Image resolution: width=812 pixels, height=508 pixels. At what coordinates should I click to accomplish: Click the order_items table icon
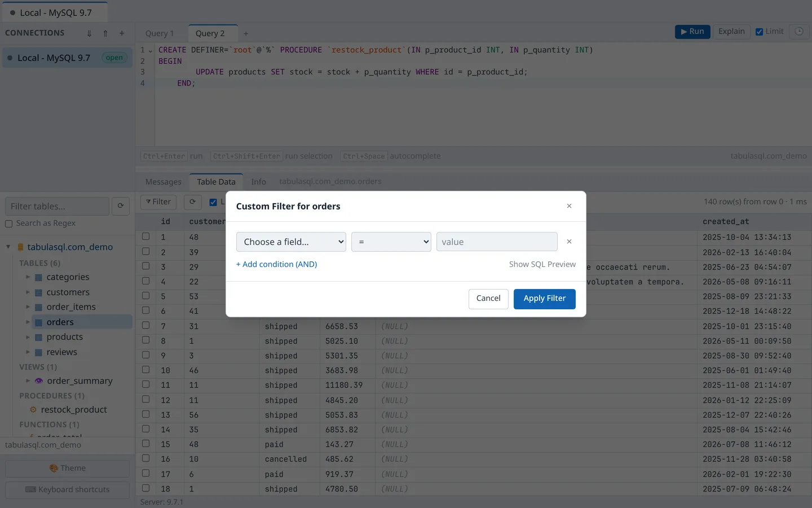[x=39, y=307]
